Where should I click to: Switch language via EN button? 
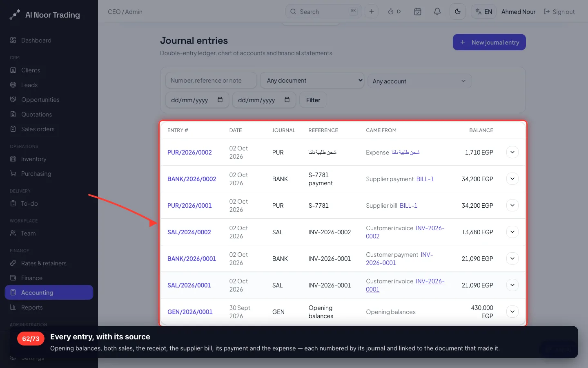[483, 11]
